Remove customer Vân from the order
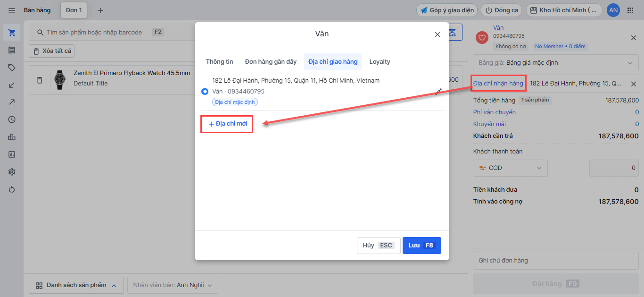The height and width of the screenshot is (297, 644). tap(633, 38)
